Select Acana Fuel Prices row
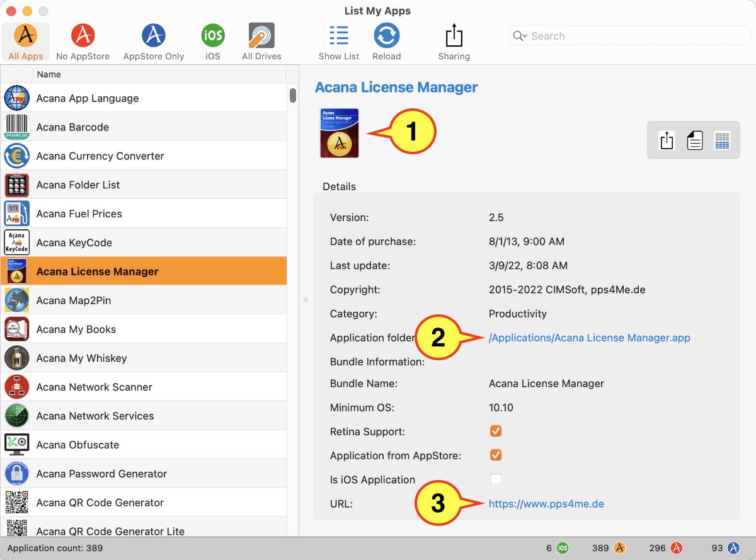756x560 pixels. click(144, 214)
